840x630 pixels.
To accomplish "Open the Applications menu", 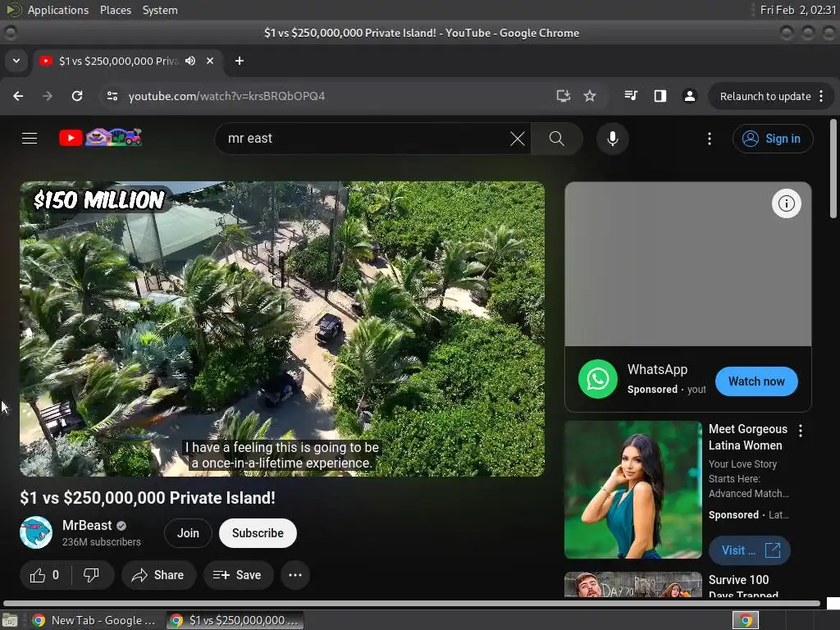I will pos(58,10).
